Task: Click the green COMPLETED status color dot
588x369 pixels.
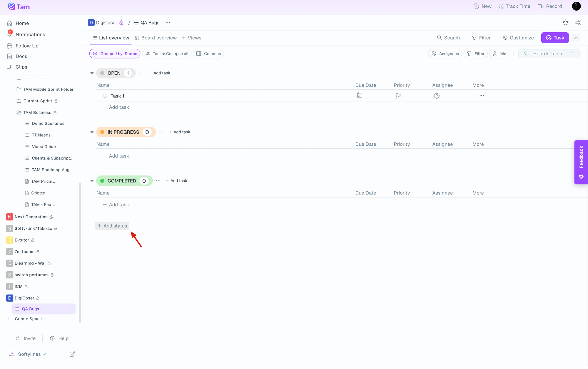Action: [x=102, y=181]
